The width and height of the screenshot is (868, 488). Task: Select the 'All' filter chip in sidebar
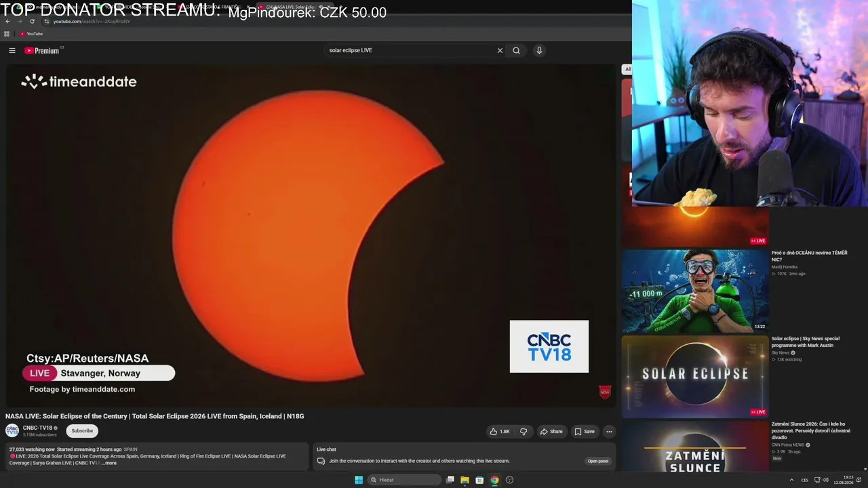pyautogui.click(x=627, y=69)
